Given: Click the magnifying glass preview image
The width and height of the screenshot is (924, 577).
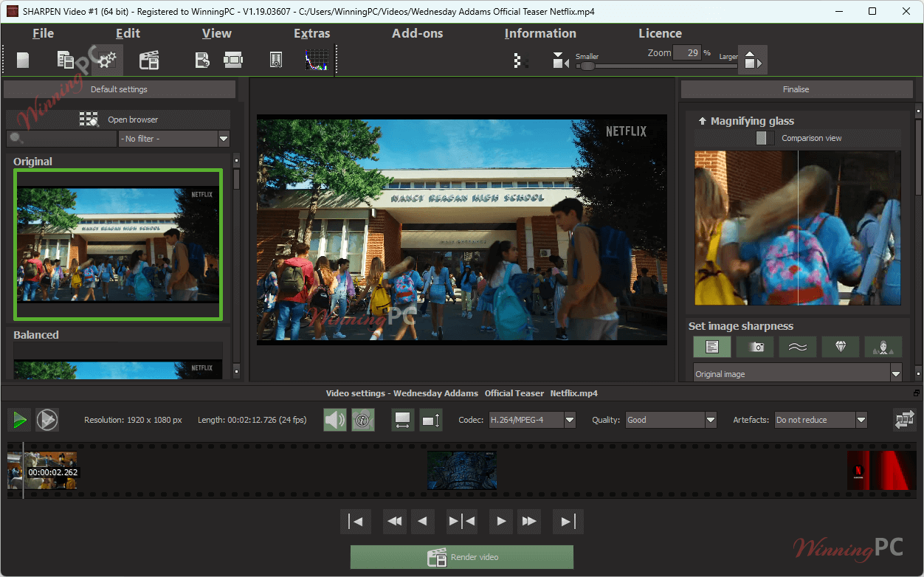Looking at the screenshot, I should pyautogui.click(x=798, y=228).
